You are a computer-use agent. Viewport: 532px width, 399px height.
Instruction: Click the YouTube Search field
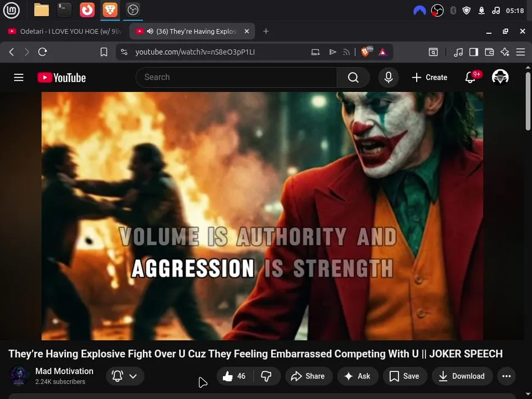pyautogui.click(x=237, y=78)
